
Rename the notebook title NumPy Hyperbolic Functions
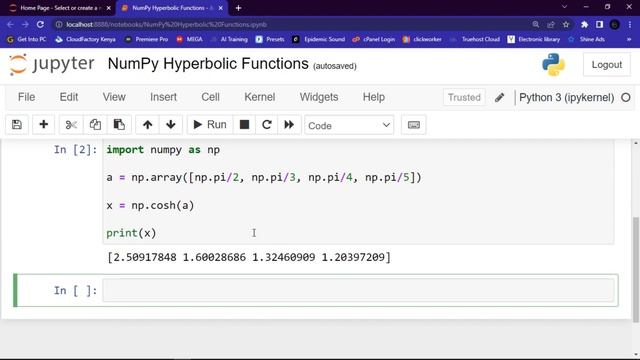tap(208, 64)
